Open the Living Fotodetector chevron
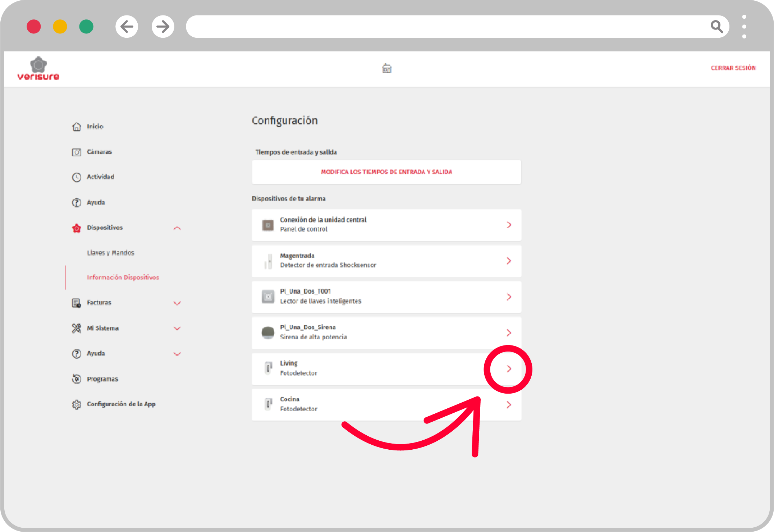The height and width of the screenshot is (532, 774). [509, 369]
